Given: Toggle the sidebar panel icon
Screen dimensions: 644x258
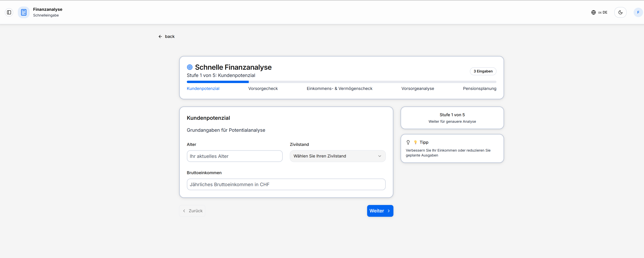Looking at the screenshot, I should (9, 12).
